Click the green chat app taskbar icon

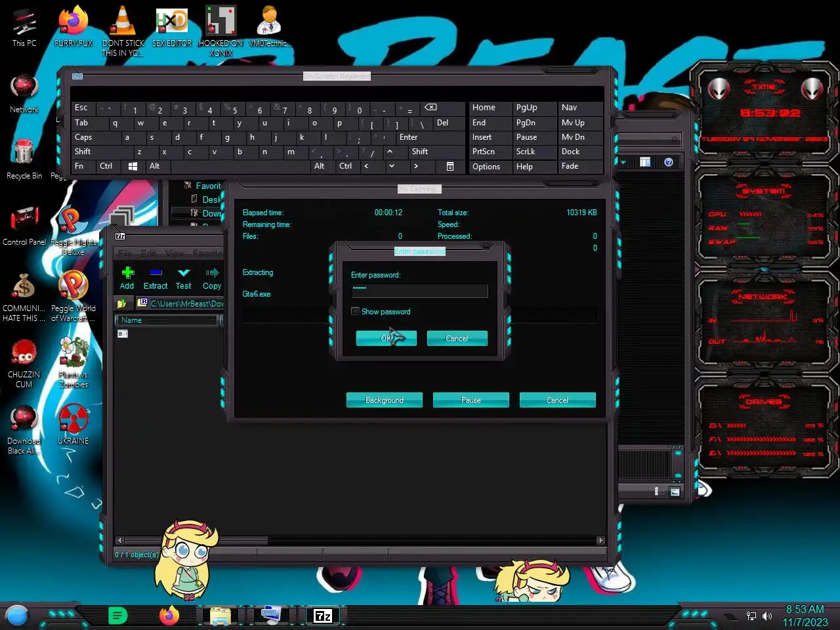(117, 616)
